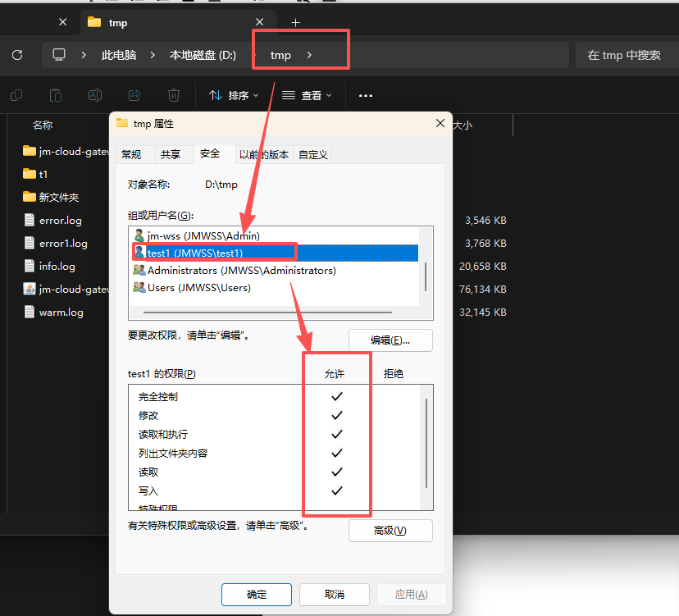Select Administrators (JMWSS\Administrators) in the user list

[241, 270]
